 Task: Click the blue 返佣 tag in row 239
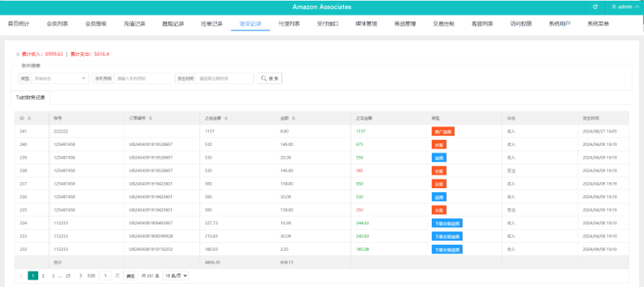tap(439, 157)
